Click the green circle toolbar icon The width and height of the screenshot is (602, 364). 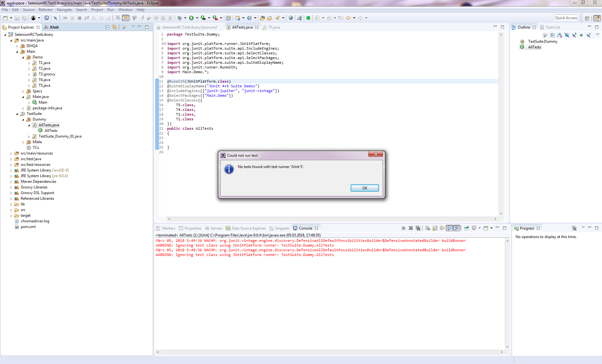click(308, 18)
